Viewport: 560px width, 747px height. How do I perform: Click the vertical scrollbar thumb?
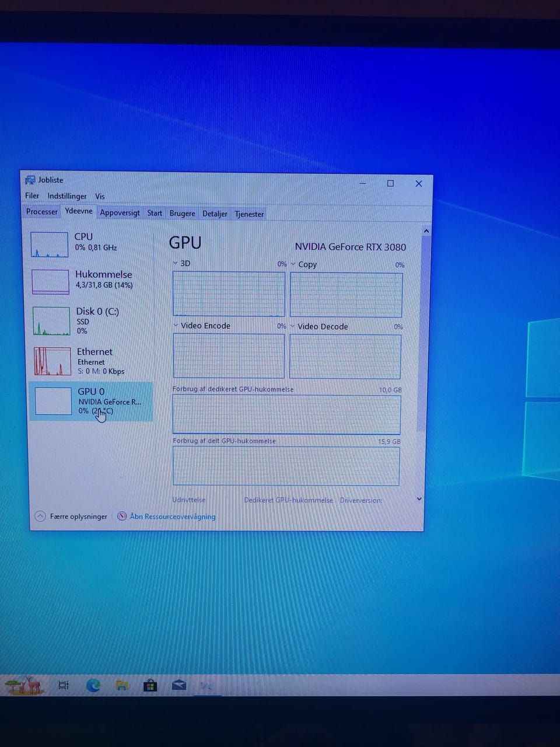tap(424, 333)
